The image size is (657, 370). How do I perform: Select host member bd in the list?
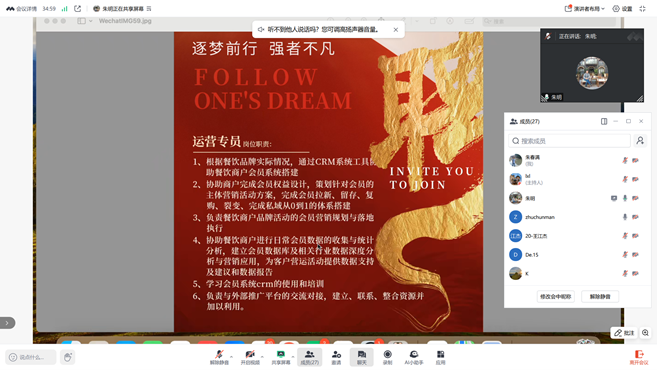(x=577, y=179)
